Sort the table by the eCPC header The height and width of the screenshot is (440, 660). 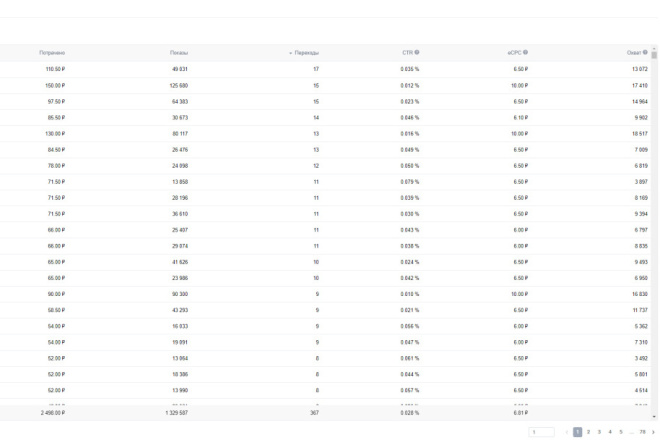pos(514,53)
